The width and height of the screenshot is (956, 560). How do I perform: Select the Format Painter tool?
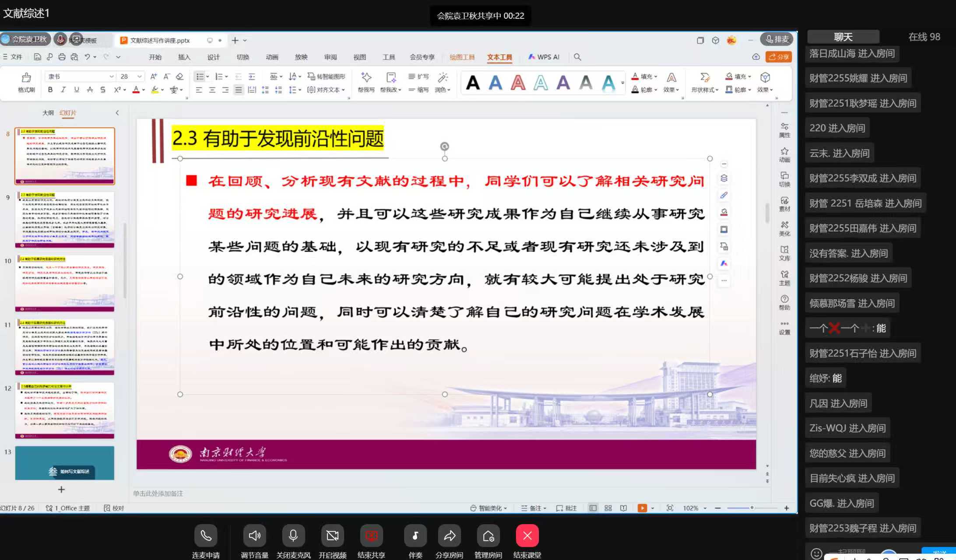coord(26,82)
